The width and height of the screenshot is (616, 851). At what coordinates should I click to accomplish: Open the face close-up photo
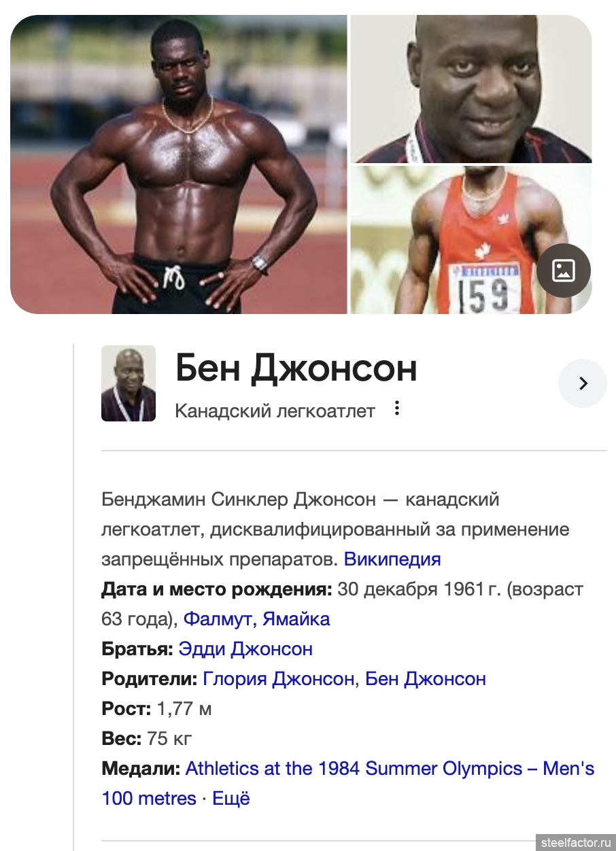[470, 89]
